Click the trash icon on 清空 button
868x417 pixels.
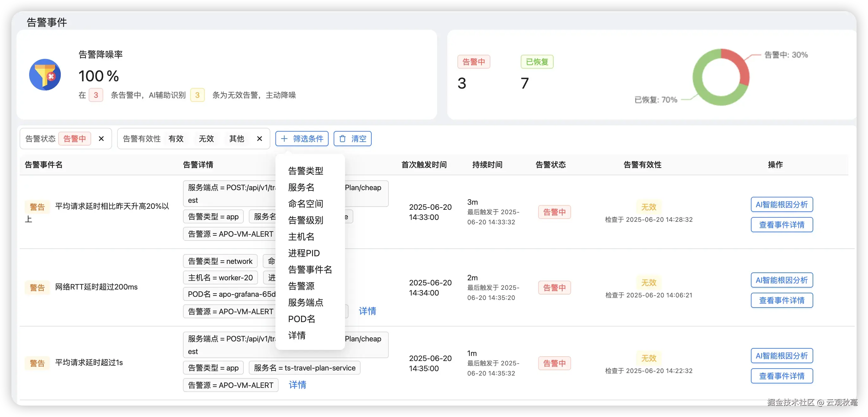click(x=342, y=139)
